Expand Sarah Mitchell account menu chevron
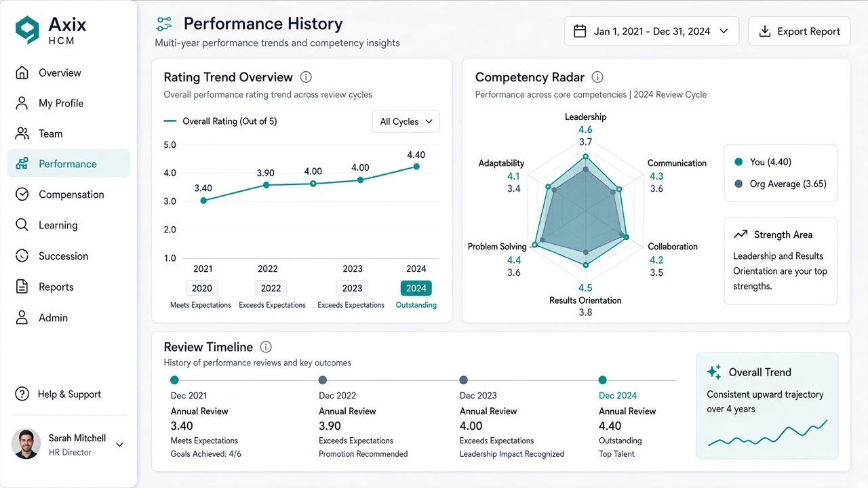 (x=119, y=445)
